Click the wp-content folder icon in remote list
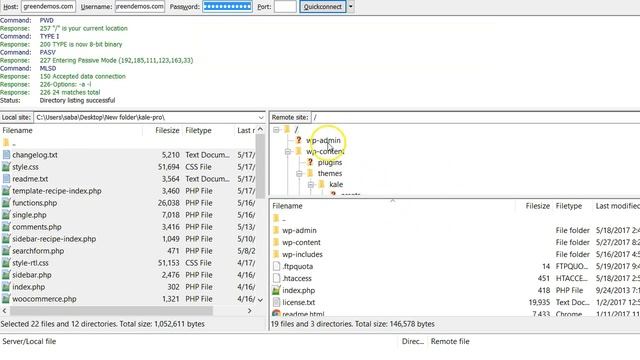 pyautogui.click(x=276, y=242)
